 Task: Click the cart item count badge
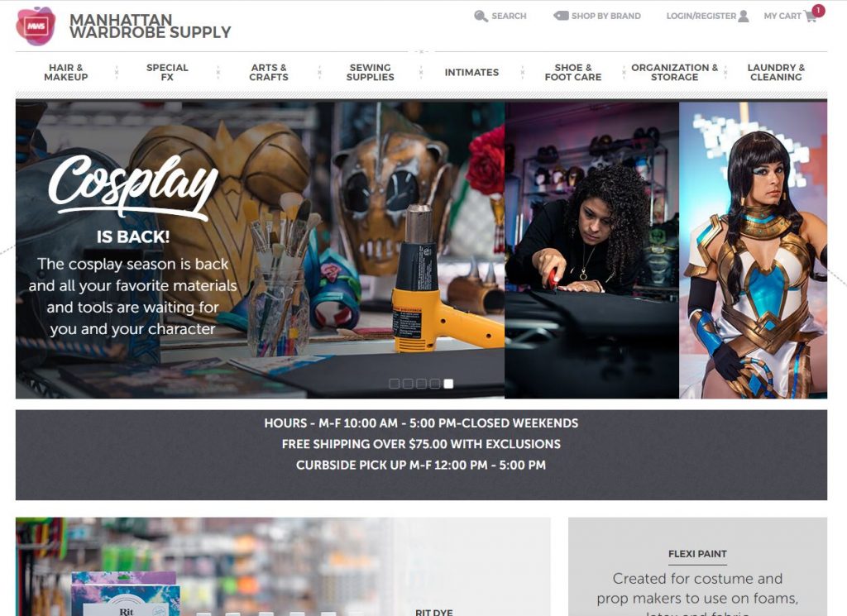click(818, 10)
